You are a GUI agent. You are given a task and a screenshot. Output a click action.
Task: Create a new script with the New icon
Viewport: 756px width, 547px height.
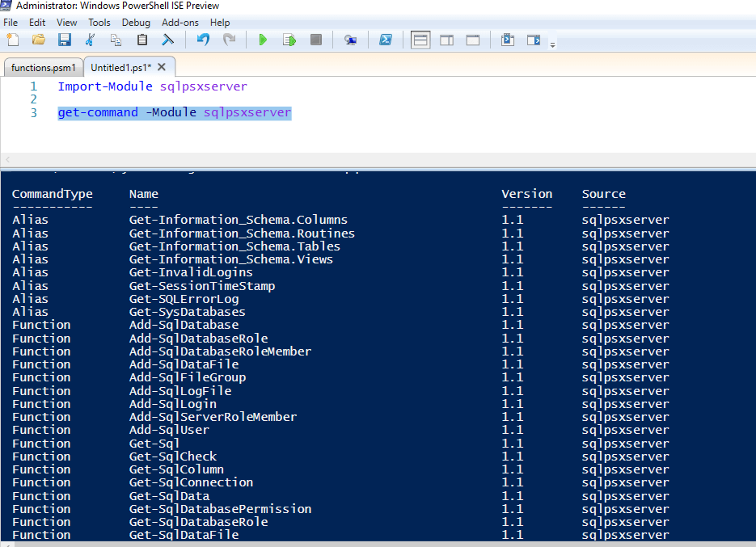(13, 40)
